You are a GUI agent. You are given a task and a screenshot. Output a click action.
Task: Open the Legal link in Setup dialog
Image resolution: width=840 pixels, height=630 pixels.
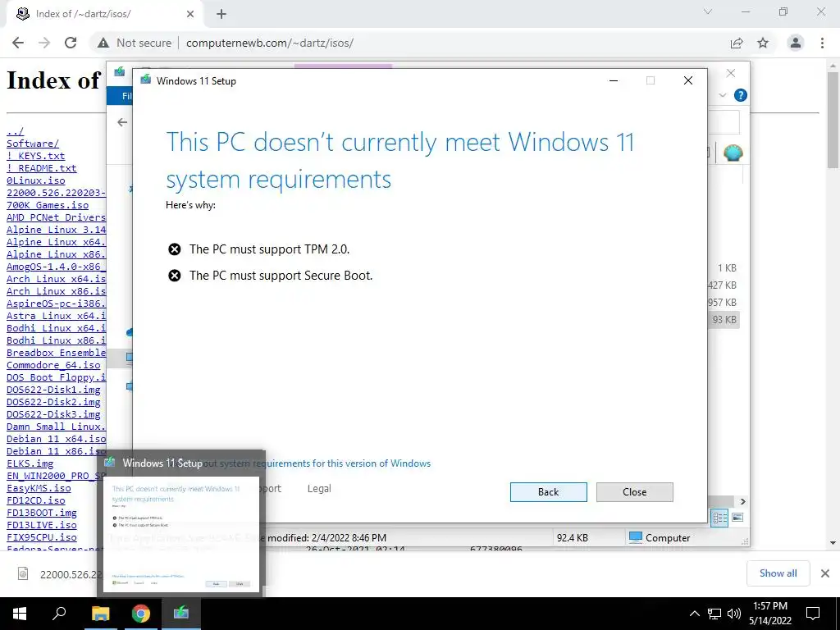(319, 489)
